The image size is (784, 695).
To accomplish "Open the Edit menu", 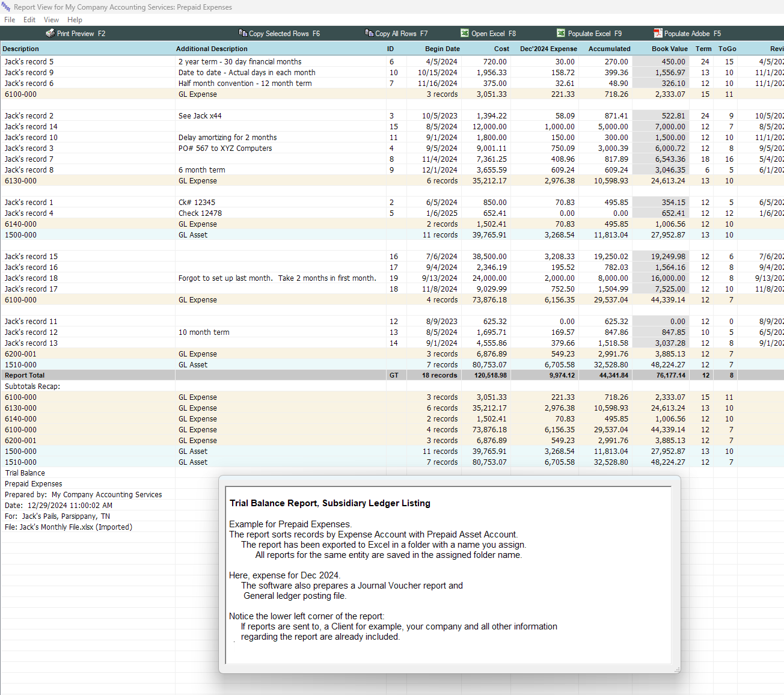I will pyautogui.click(x=29, y=20).
